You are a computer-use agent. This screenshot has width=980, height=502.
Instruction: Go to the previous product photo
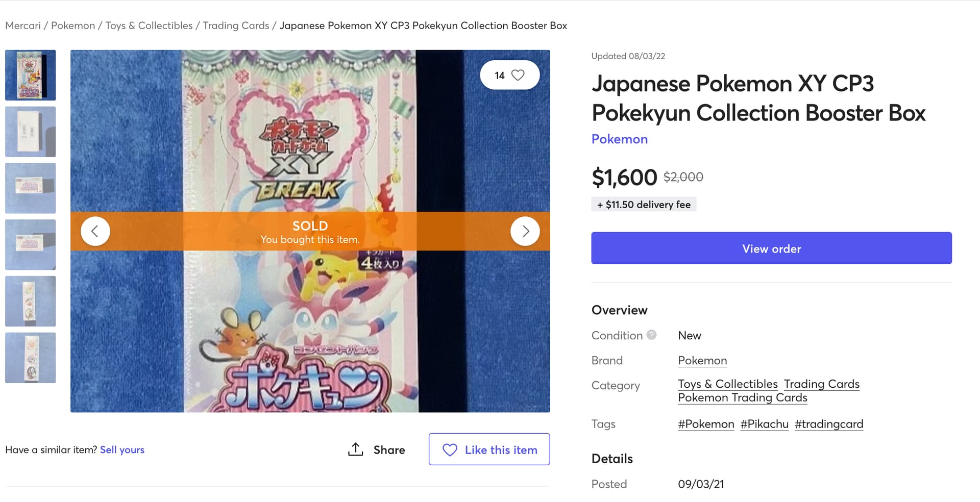(x=95, y=231)
